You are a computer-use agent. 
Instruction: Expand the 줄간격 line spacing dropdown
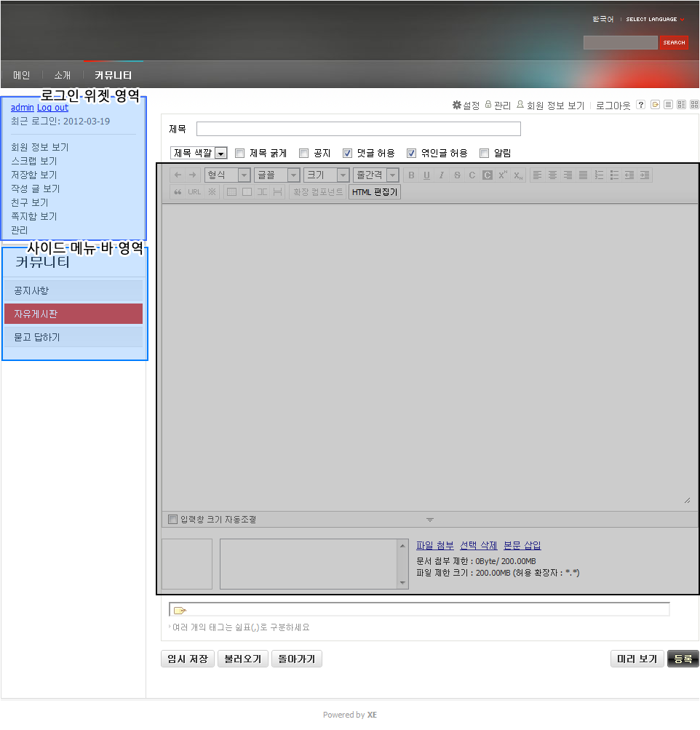(375, 175)
